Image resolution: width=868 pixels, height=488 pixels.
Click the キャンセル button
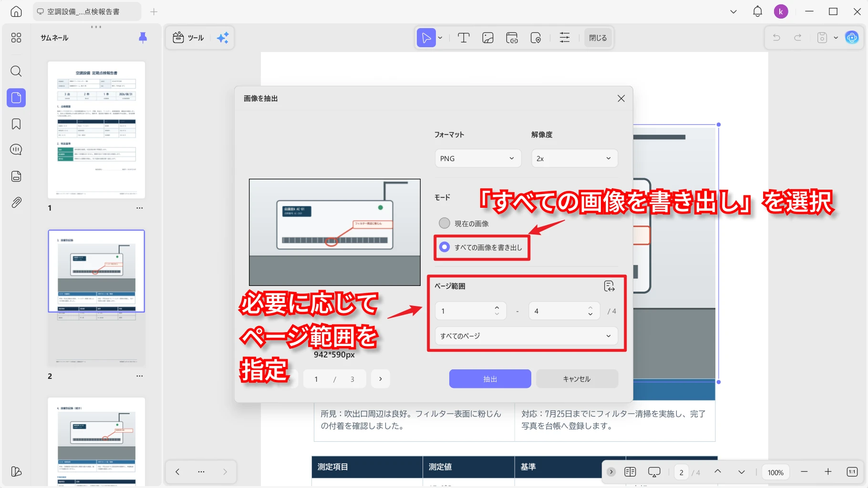pyautogui.click(x=577, y=379)
